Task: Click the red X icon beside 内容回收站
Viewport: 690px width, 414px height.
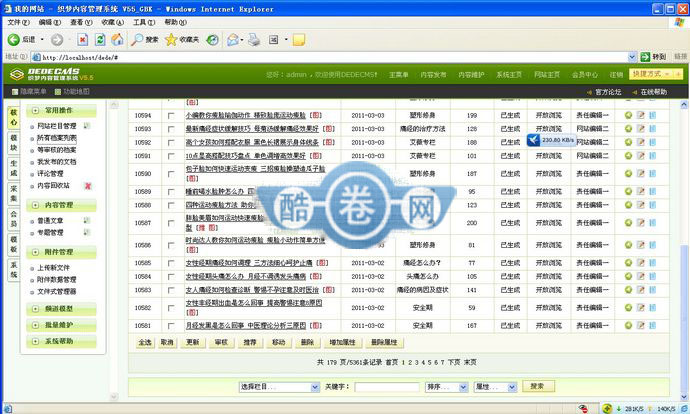Action: [x=88, y=186]
